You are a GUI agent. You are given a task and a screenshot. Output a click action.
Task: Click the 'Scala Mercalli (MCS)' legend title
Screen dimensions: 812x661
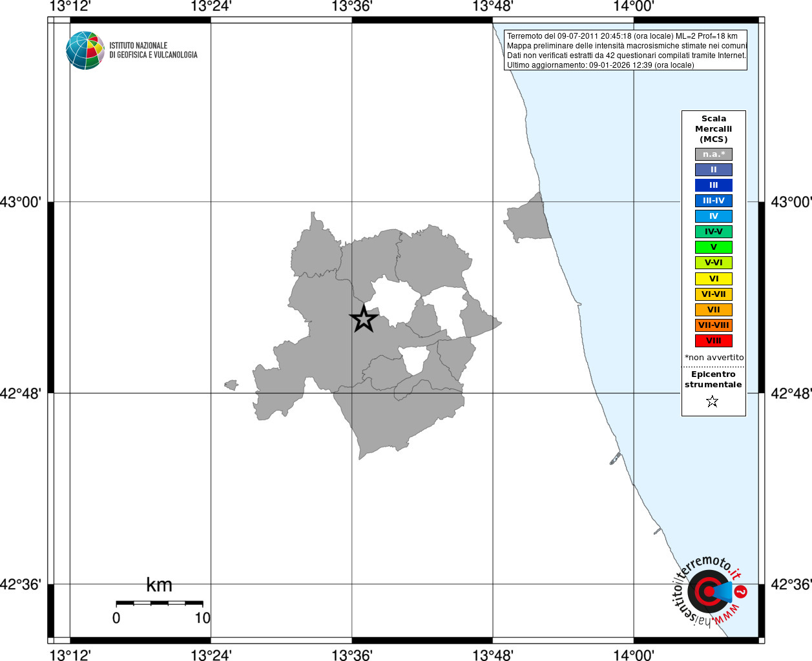coord(714,129)
